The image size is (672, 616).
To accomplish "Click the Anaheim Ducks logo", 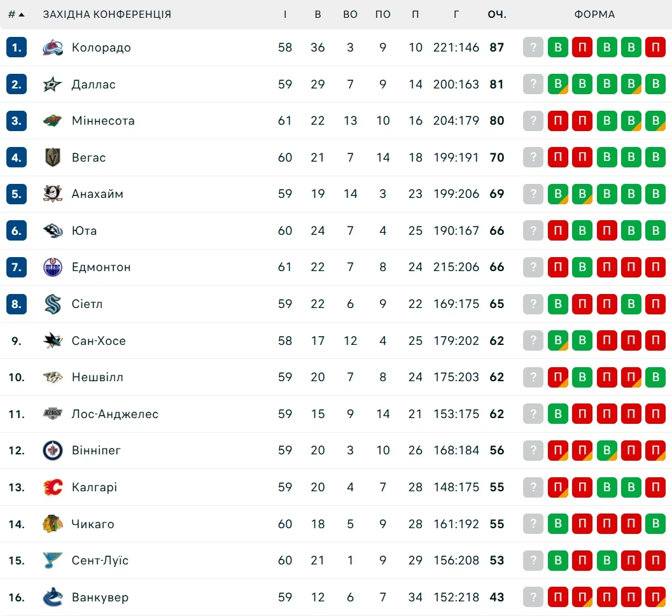I will point(53,194).
